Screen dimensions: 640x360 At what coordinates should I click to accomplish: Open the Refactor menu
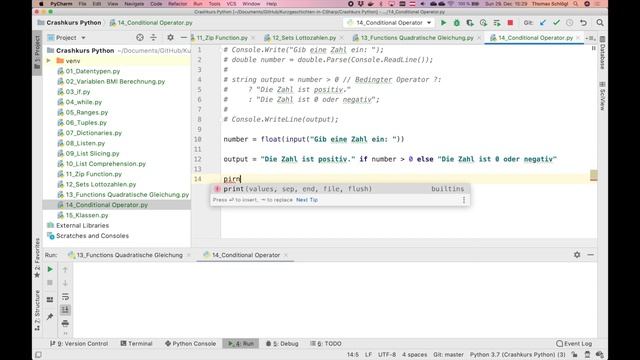point(178,4)
